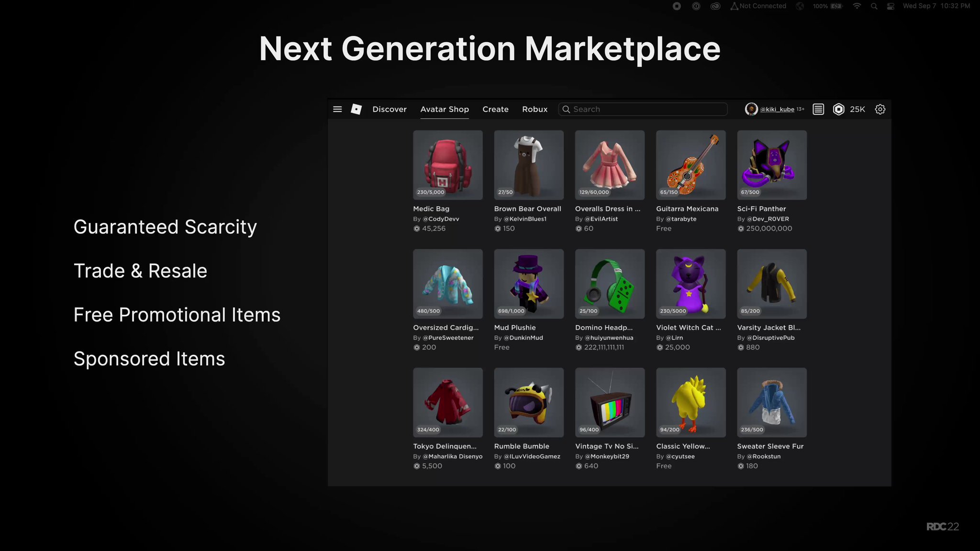Open the @kiki_kube profile link
Screen dimensions: 980x551
click(x=777, y=109)
